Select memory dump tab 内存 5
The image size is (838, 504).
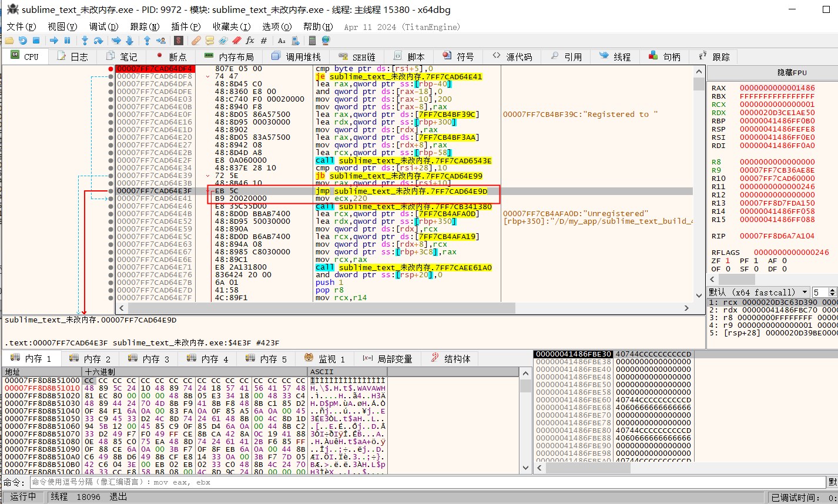[267, 359]
